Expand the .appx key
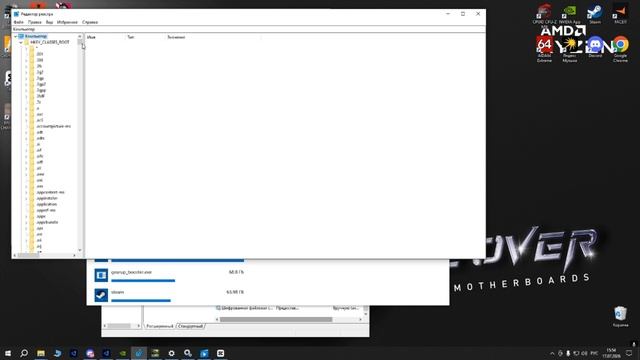The height and width of the screenshot is (360, 640). (x=27, y=216)
